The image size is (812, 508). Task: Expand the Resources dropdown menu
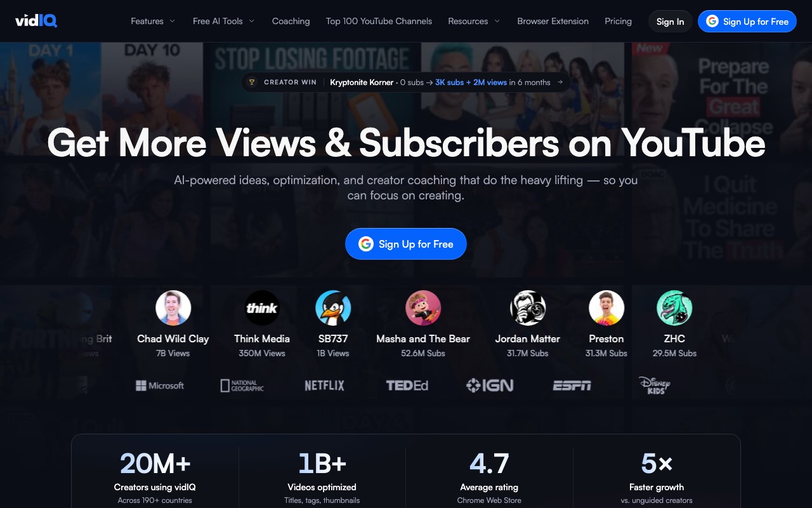pos(474,21)
